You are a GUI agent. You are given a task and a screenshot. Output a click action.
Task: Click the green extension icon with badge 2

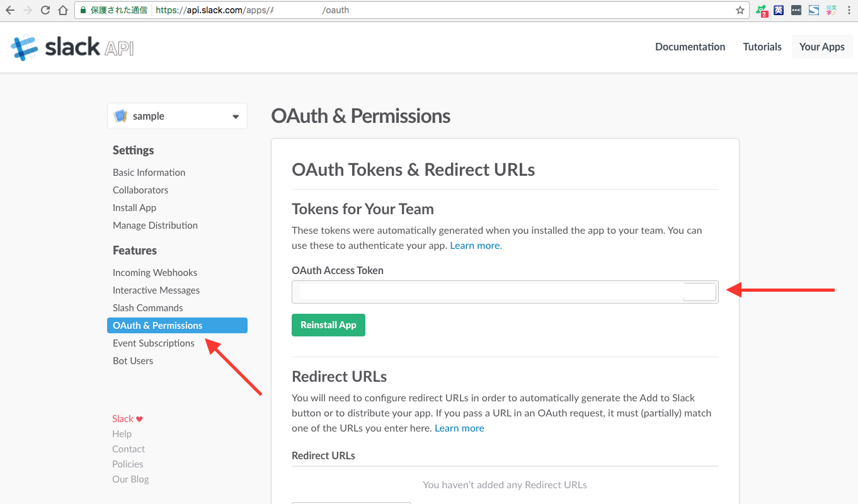click(x=760, y=10)
